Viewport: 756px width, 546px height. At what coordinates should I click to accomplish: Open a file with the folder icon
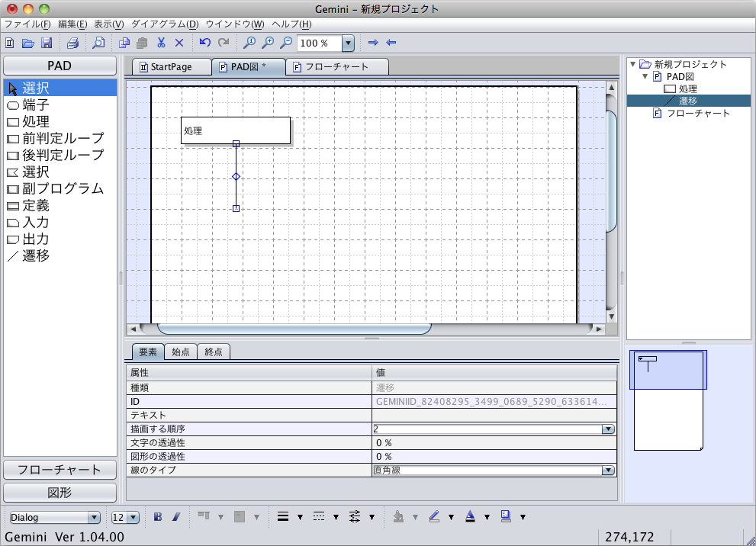[28, 43]
